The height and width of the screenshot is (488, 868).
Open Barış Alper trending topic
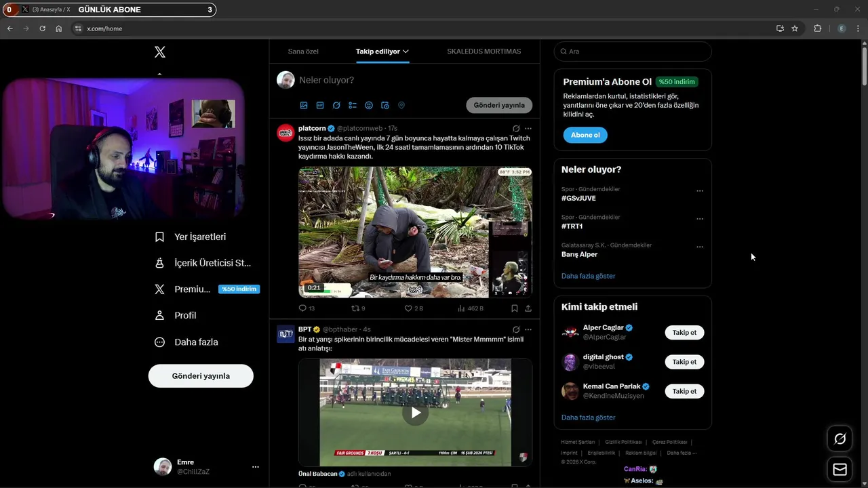click(579, 254)
